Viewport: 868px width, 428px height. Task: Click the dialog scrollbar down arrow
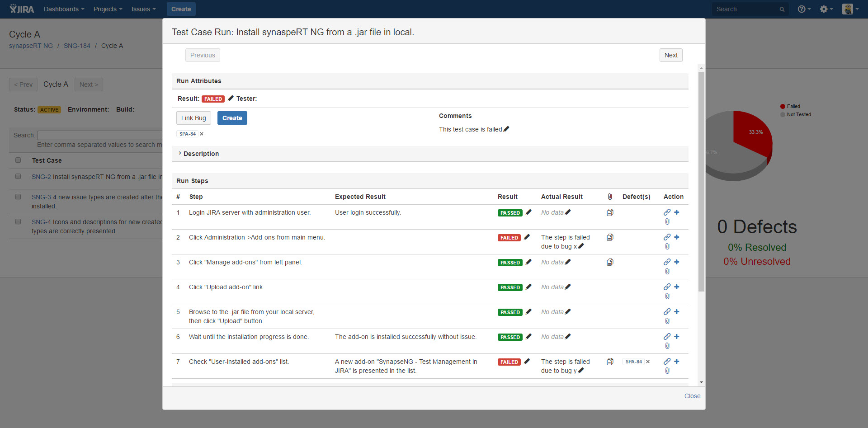point(701,382)
